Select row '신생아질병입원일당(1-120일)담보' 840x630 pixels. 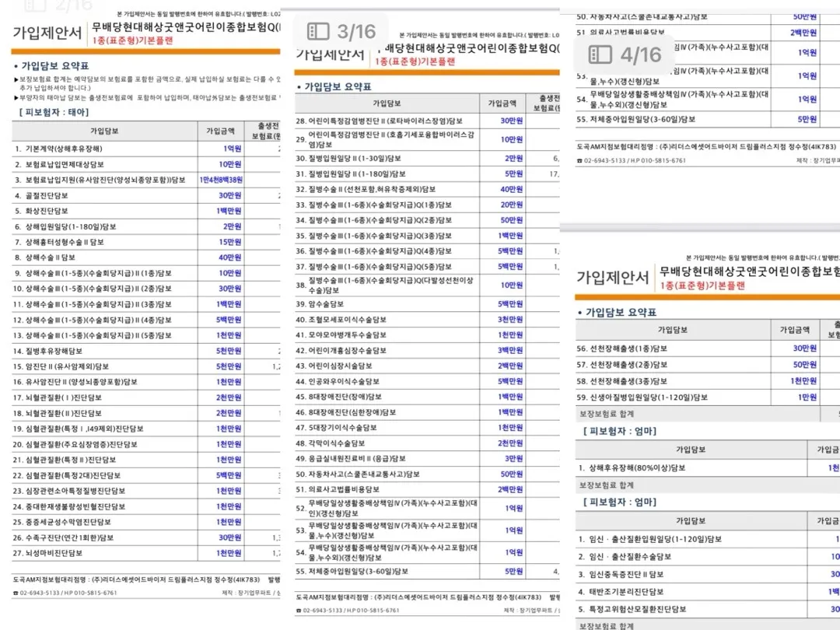(x=708, y=397)
